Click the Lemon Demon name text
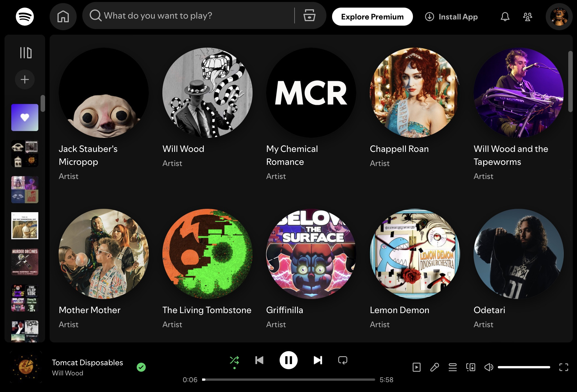This screenshot has height=392, width=577. pos(399,310)
